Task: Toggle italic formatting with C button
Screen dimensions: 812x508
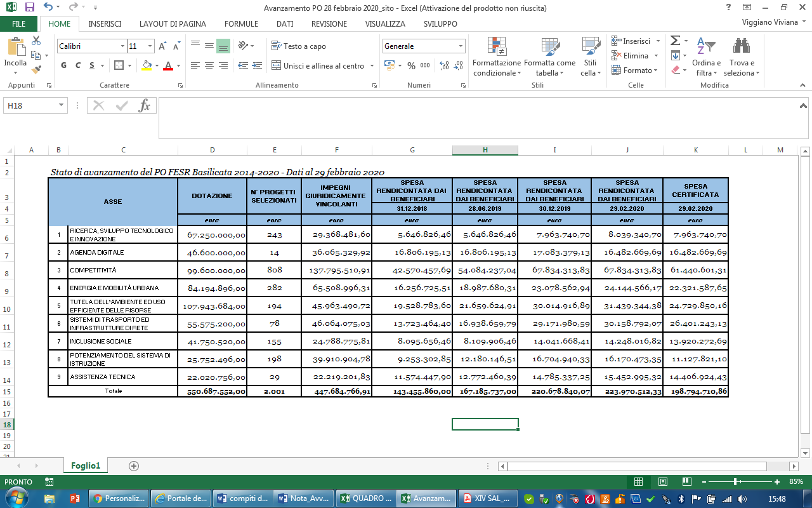Action: pos(78,65)
